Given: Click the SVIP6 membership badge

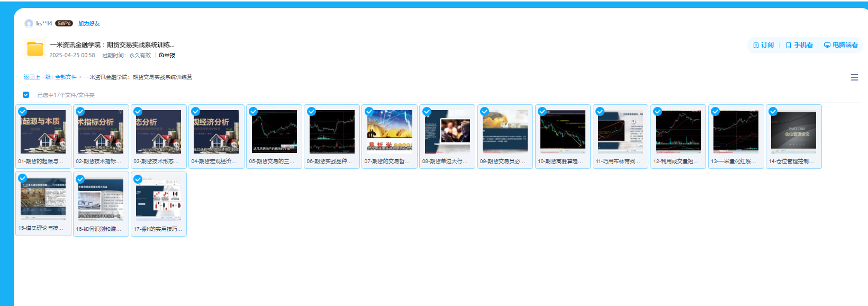Looking at the screenshot, I should tap(64, 23).
